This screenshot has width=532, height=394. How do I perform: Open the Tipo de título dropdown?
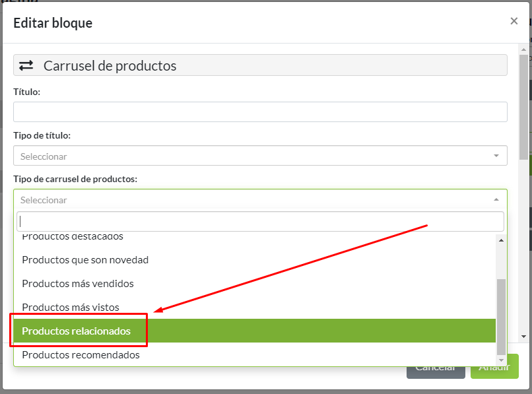tap(260, 156)
